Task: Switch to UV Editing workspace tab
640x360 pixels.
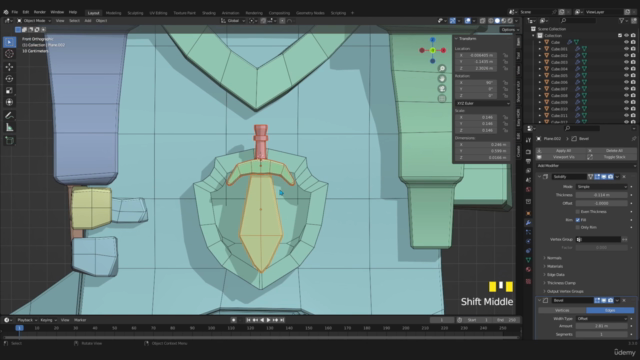Action: point(158,13)
